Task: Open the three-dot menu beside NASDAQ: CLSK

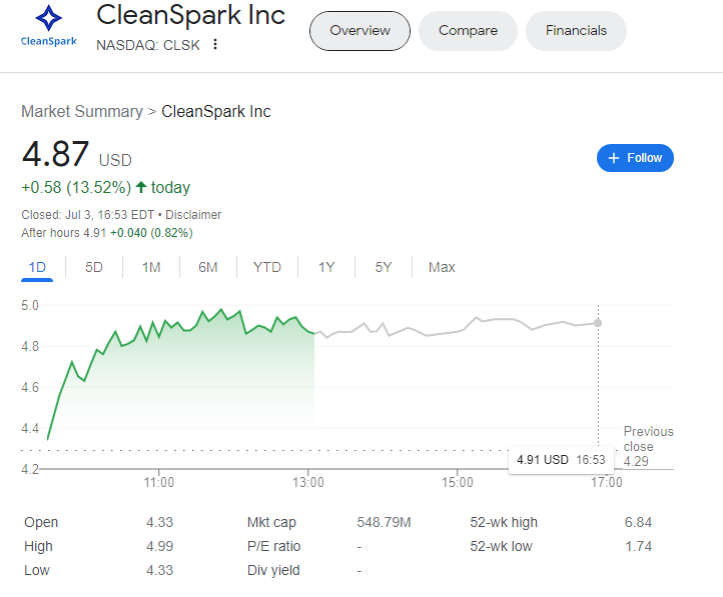Action: [x=215, y=45]
